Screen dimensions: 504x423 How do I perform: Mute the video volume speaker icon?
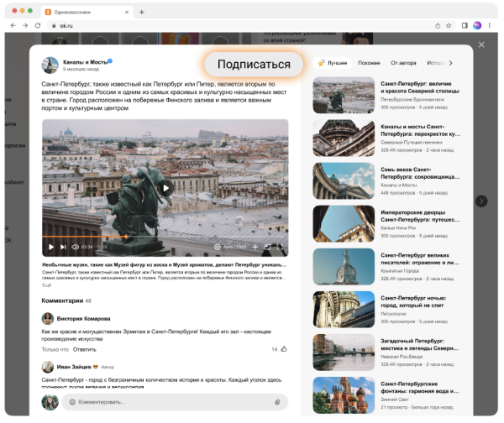pos(75,247)
